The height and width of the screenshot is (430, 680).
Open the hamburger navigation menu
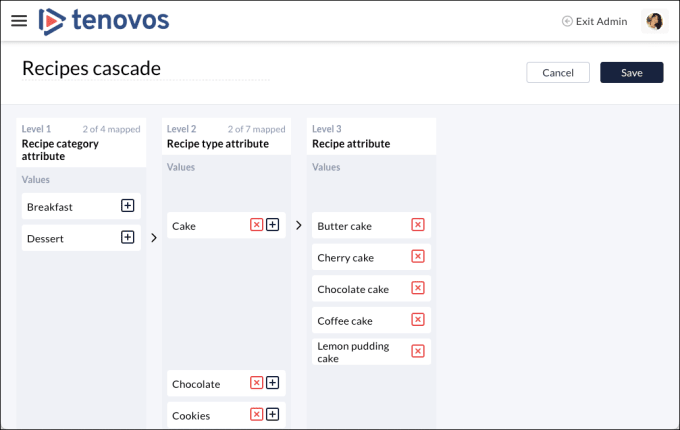19,20
